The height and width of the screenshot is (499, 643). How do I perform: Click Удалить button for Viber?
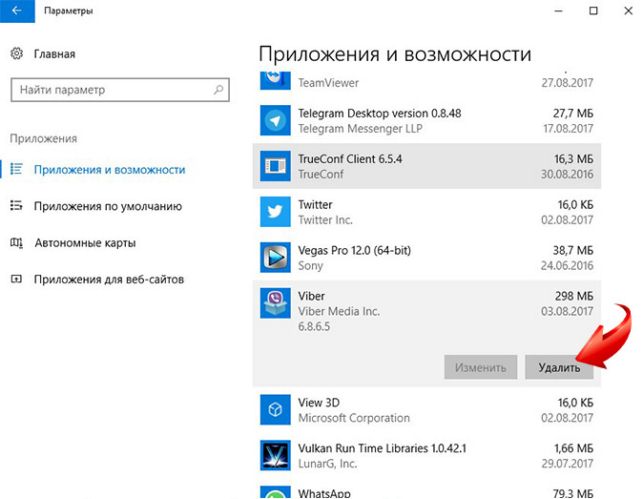(559, 367)
